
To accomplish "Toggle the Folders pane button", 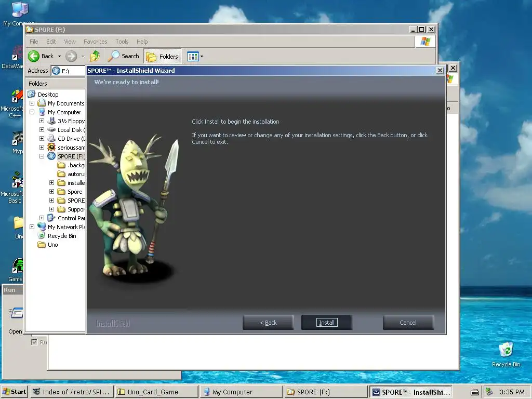I will click(x=163, y=56).
